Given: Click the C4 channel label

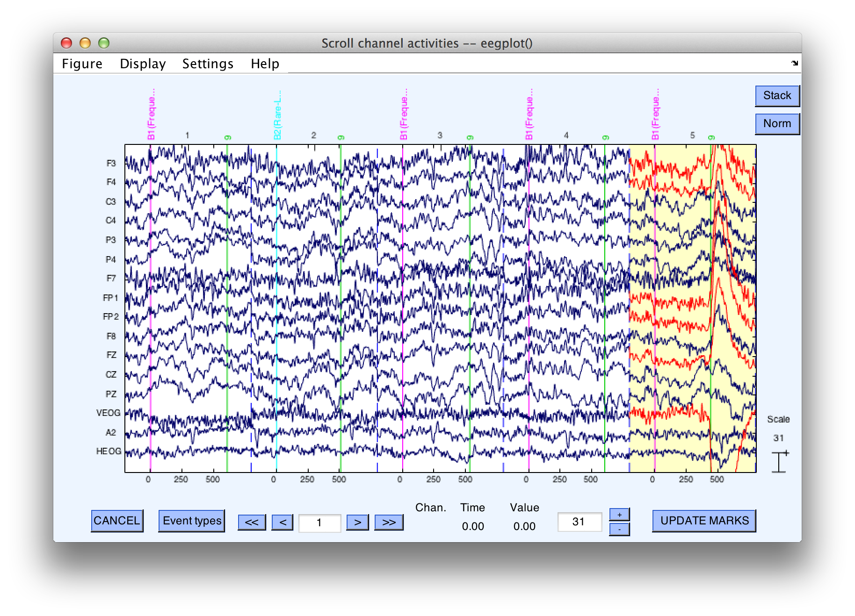Looking at the screenshot, I should click(110, 220).
